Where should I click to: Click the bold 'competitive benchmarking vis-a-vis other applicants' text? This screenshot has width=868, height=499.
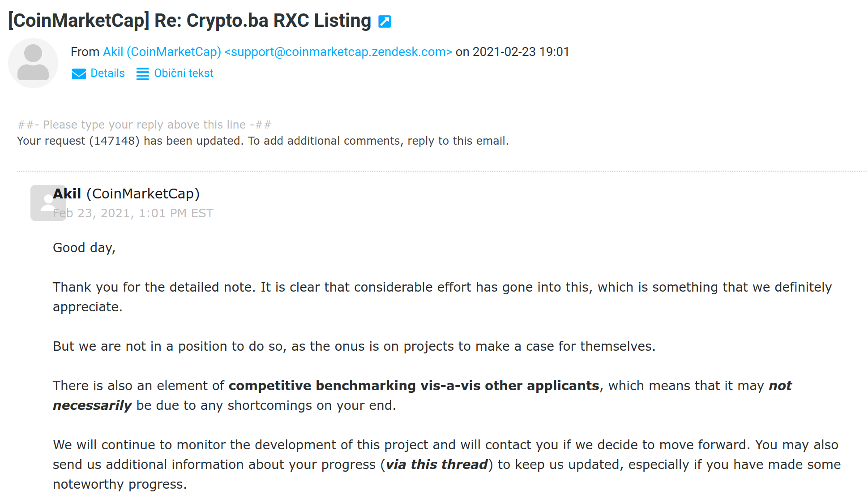(414, 386)
